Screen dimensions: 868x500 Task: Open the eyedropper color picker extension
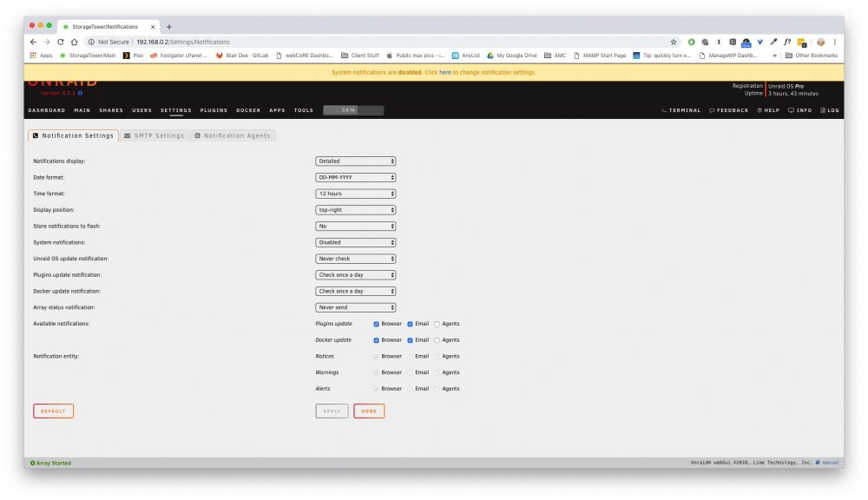pyautogui.click(x=773, y=42)
